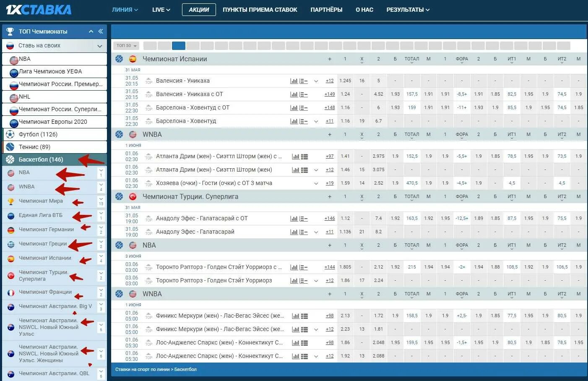Viewport: 588px width, 381px height.
Task: Expand chevron for Хозяева (очки) - Гости (очки) row
Action: click(316, 183)
